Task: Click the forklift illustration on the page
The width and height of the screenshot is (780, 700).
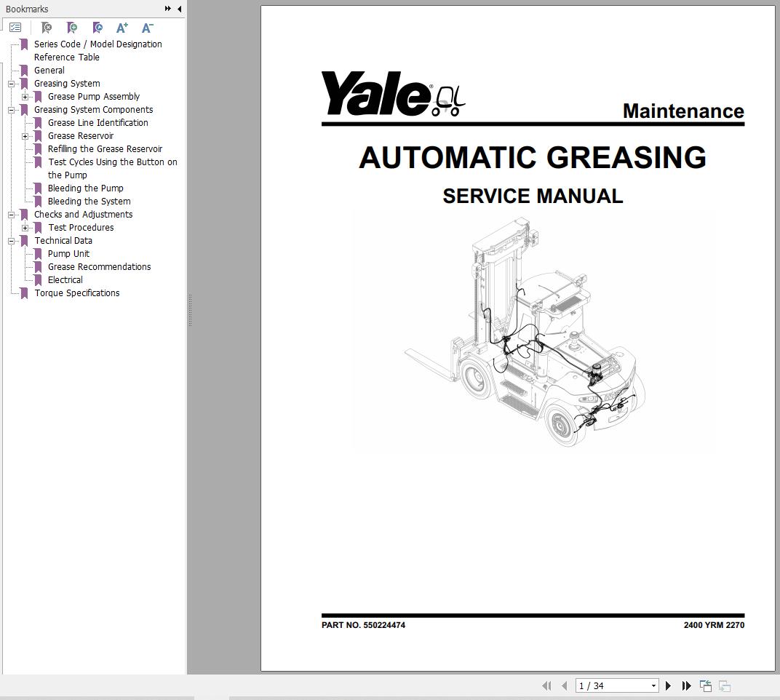Action: coord(525,331)
